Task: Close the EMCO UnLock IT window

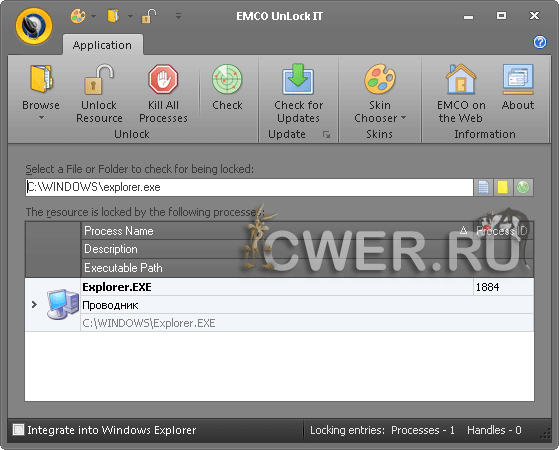Action: point(534,16)
